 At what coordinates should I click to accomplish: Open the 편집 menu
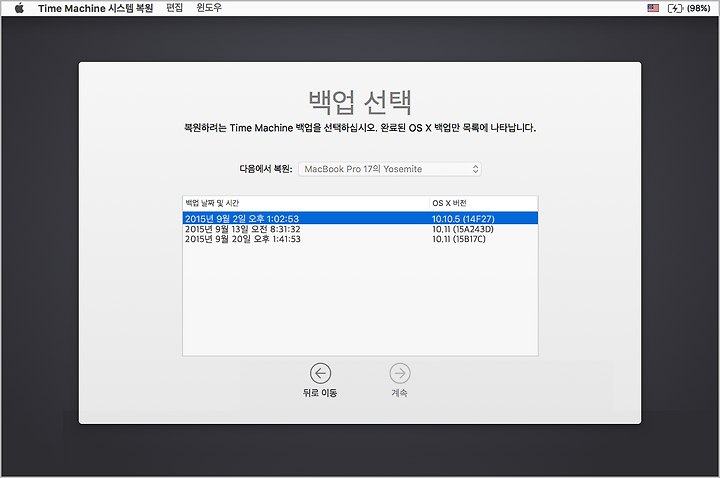pyautogui.click(x=174, y=8)
